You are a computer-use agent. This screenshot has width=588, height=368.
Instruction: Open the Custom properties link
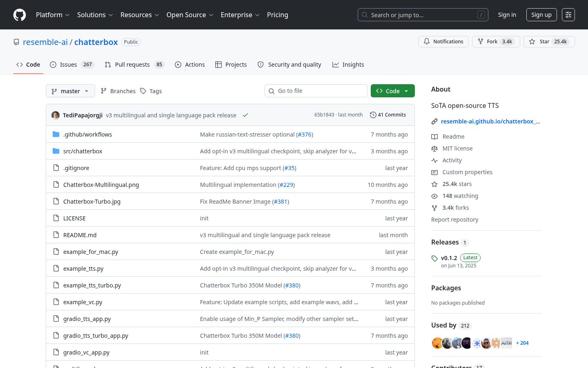[x=468, y=172]
